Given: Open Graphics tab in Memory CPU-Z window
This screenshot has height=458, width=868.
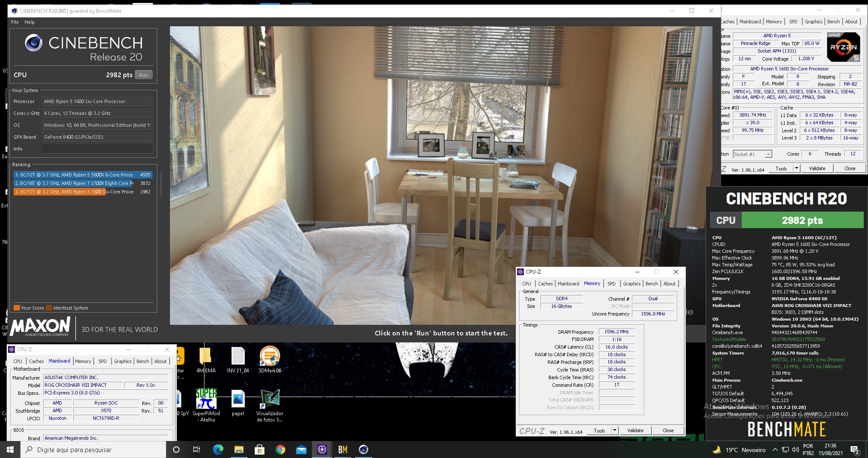Looking at the screenshot, I should pyautogui.click(x=632, y=284).
